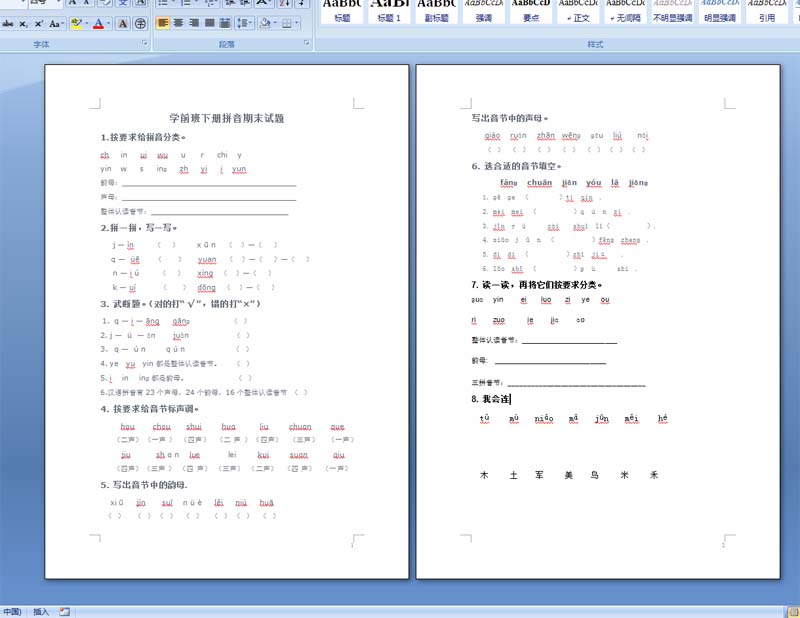Click heading 1.按要求给拼音分类
Screen dimensions: 800x618
coord(143,137)
